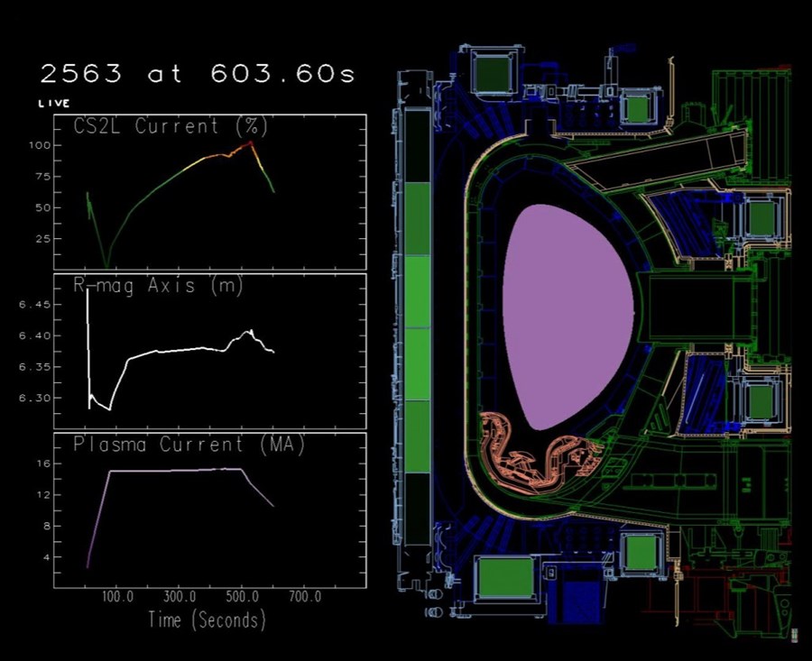
Task: Click the 8 tick on Plasma Current plot
Action: (47, 527)
